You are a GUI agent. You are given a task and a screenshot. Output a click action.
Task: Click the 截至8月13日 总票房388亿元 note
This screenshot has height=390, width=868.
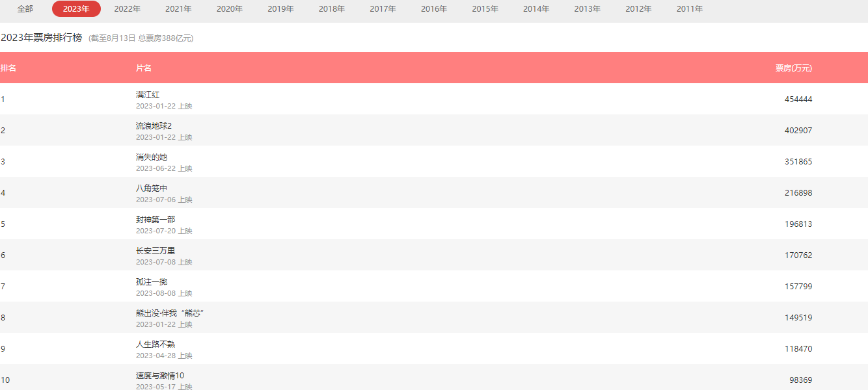(x=141, y=38)
